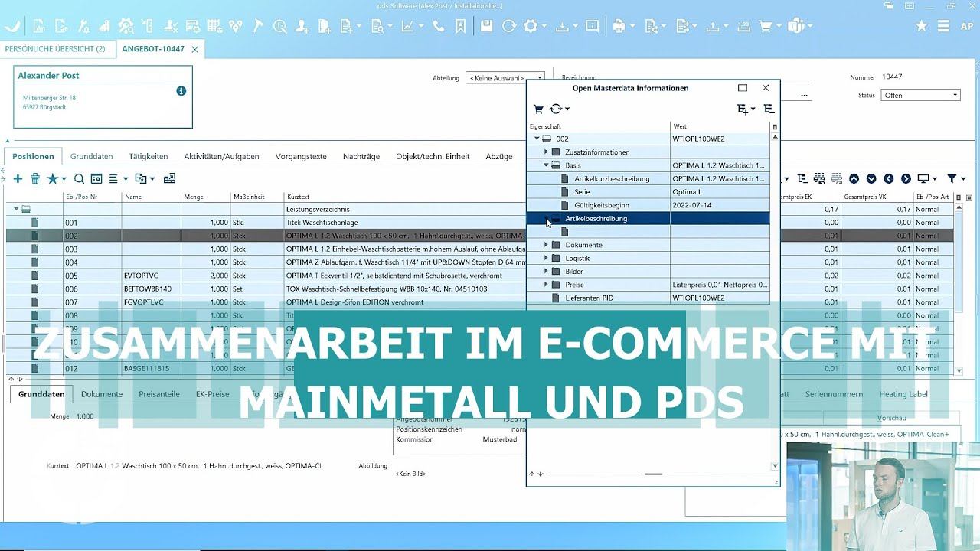Screen dimensions: 980x551
Task: Click the chart statistics icon in toolbar
Action: point(407,26)
